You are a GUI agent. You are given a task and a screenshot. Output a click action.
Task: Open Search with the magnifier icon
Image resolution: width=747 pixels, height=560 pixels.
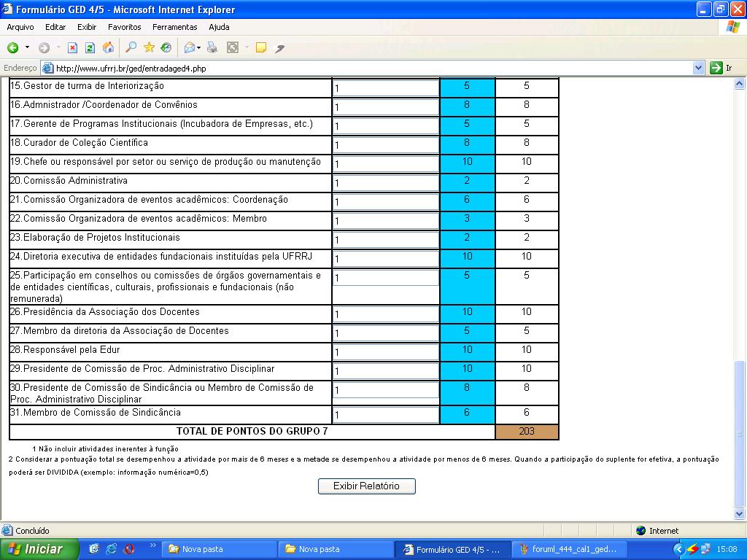131,47
